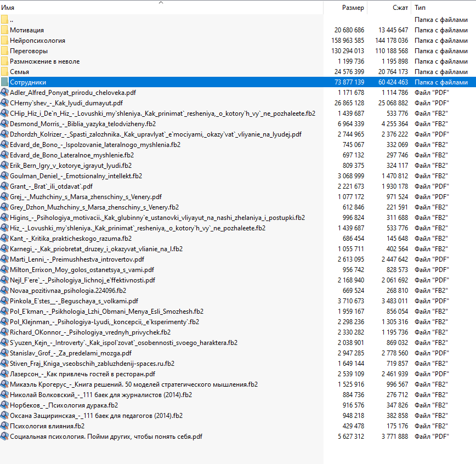The height and width of the screenshot is (464, 476).
Task: Click the Переговоры folder icon
Action: click(5, 51)
